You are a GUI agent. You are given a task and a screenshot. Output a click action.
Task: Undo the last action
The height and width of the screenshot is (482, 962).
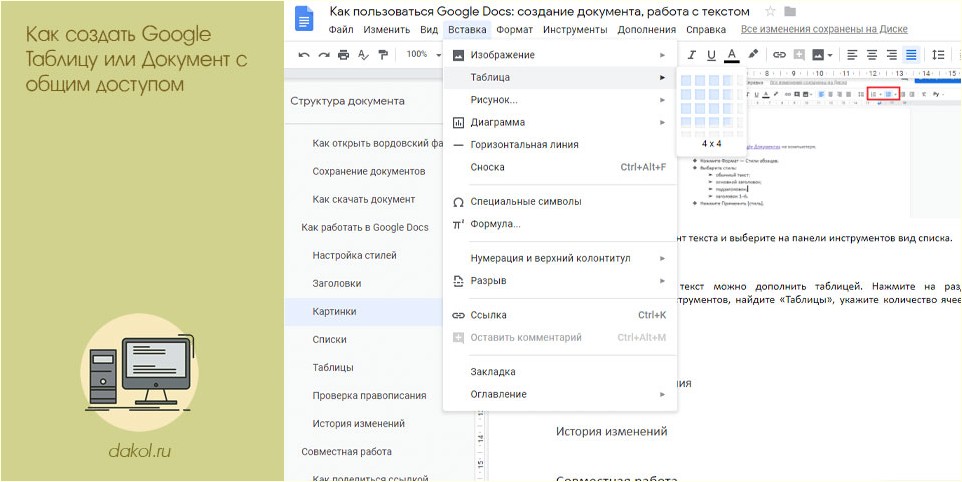point(304,55)
